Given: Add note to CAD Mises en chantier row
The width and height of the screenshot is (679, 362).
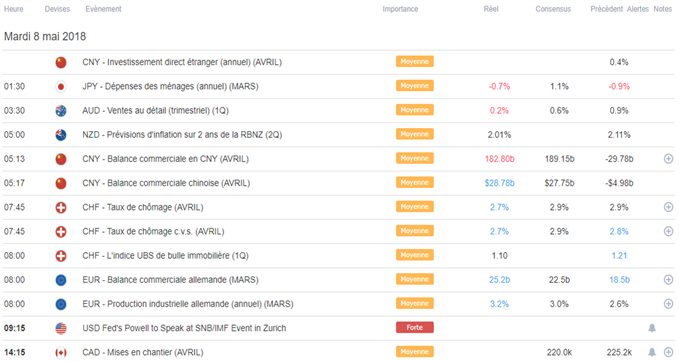Looking at the screenshot, I should (x=669, y=352).
